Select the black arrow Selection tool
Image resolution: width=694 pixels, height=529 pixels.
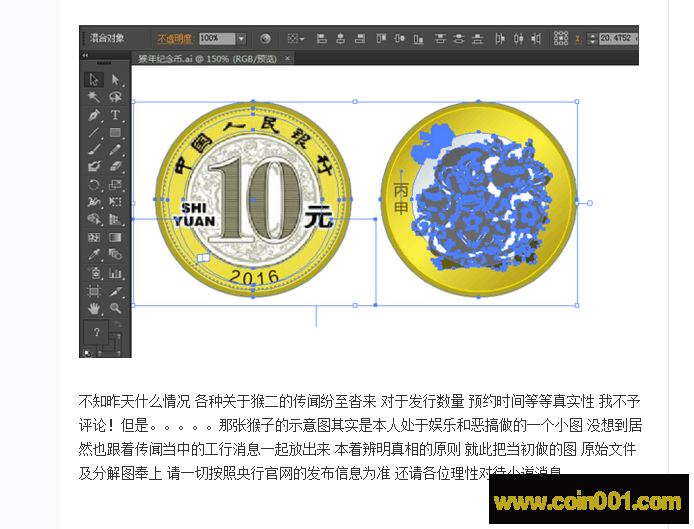pyautogui.click(x=94, y=79)
